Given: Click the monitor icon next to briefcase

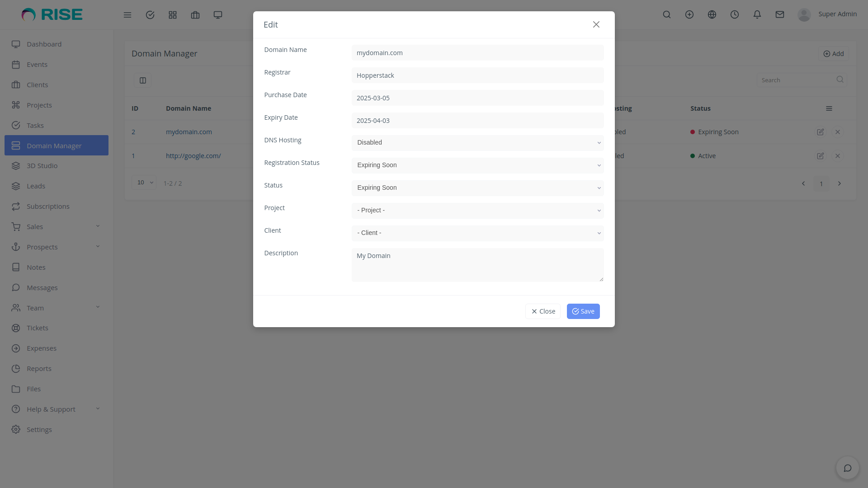Looking at the screenshot, I should 218,14.
